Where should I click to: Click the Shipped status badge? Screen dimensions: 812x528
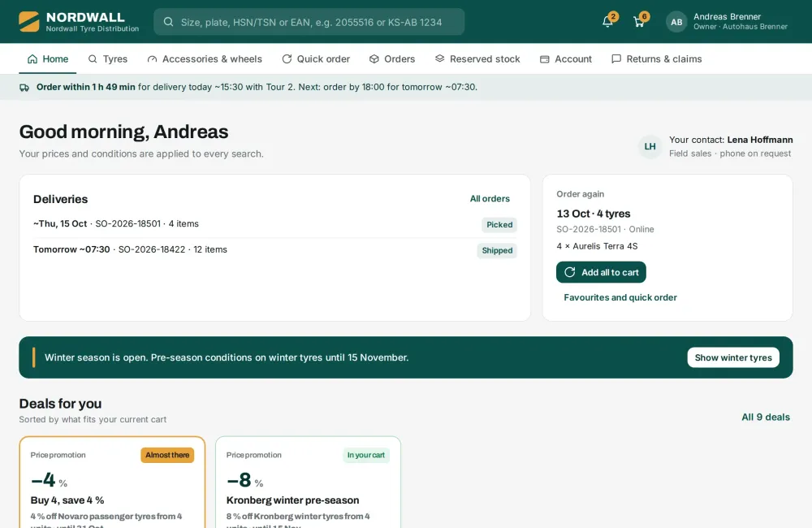(497, 251)
